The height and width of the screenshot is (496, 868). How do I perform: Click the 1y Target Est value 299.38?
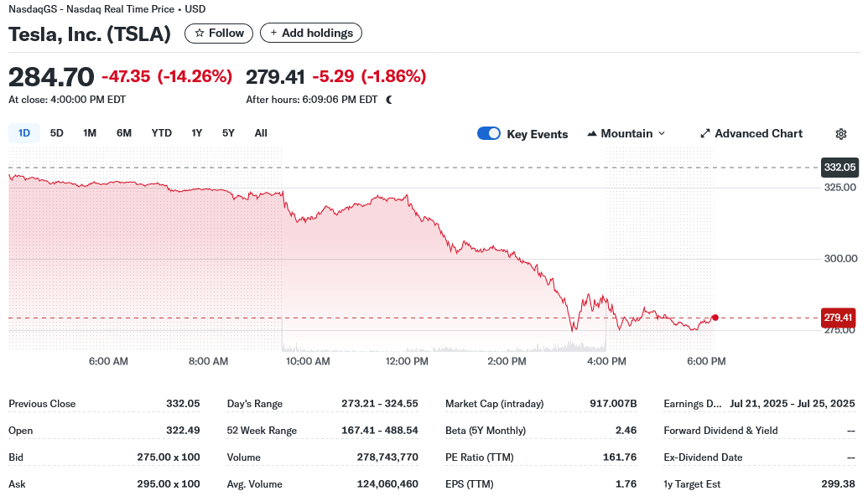[x=838, y=483]
